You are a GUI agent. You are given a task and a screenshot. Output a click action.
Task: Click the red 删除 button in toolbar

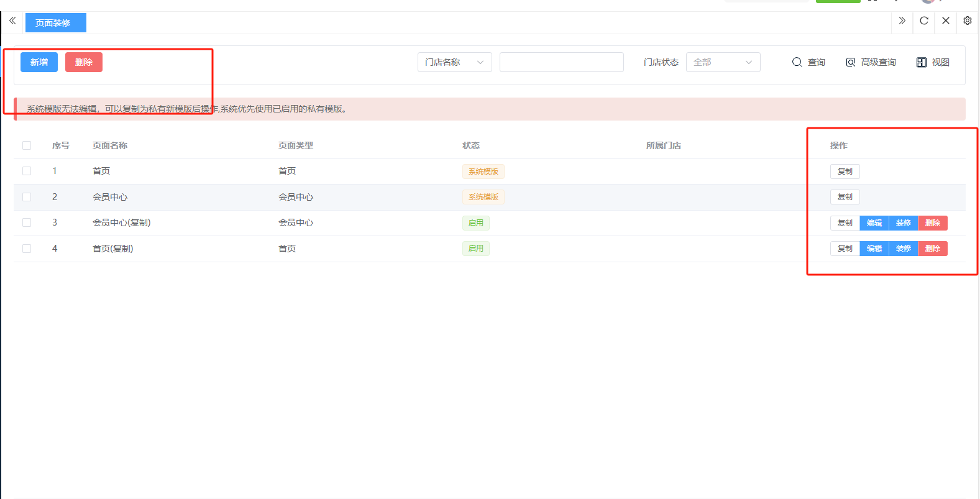coord(84,62)
